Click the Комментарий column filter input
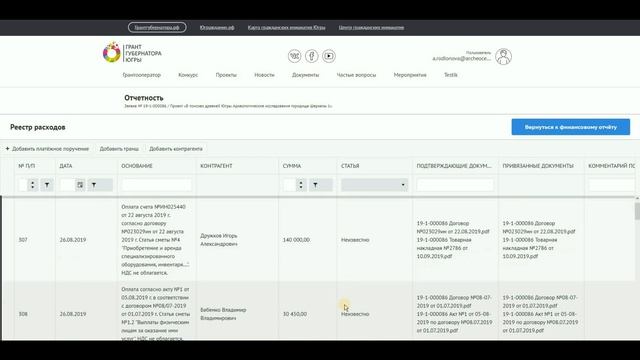The image size is (640, 360). pyautogui.click(x=611, y=185)
